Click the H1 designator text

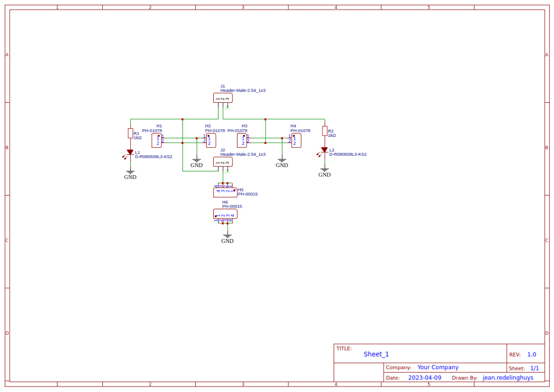[x=159, y=126]
